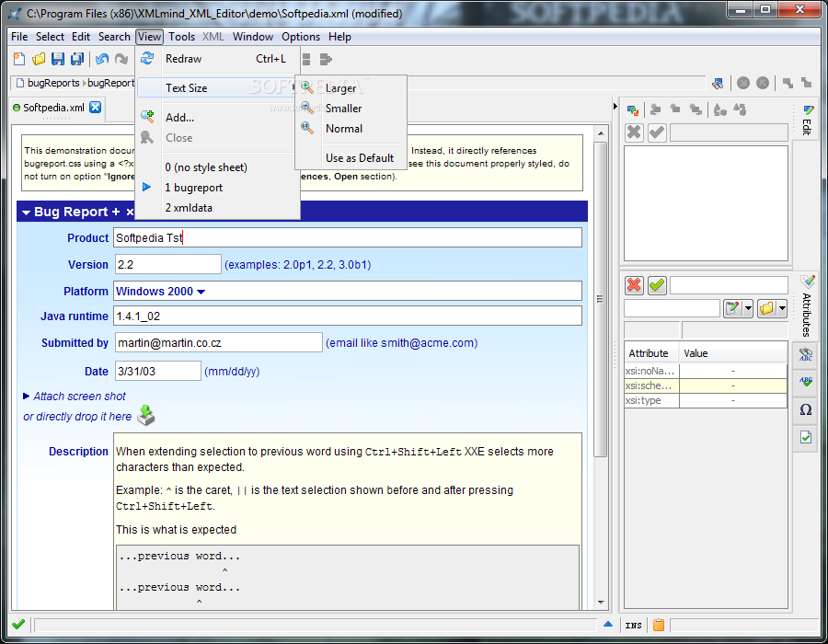Click the green checkmark in Attributes panel
The height and width of the screenshot is (644, 828).
pyautogui.click(x=657, y=285)
